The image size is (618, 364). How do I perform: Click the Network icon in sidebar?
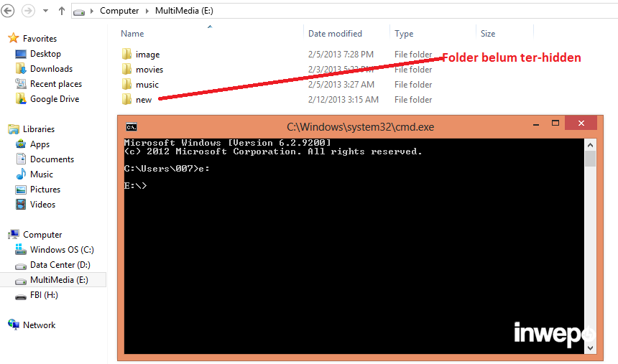pos(14,325)
